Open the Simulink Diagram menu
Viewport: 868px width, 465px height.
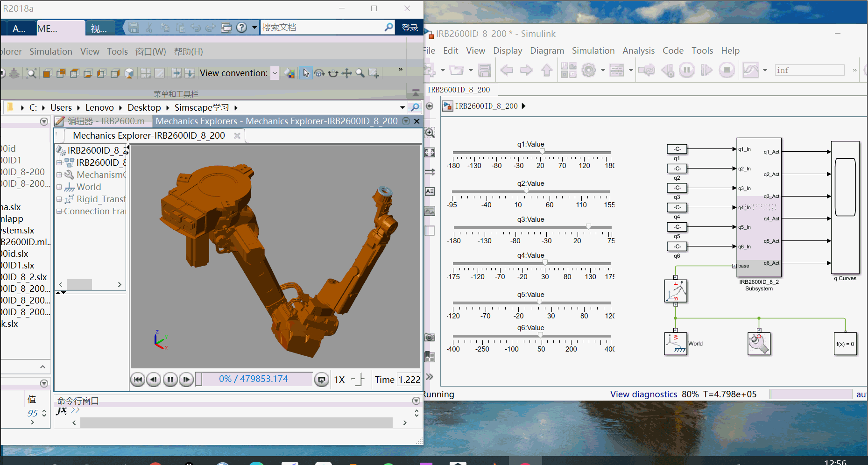tap(547, 50)
